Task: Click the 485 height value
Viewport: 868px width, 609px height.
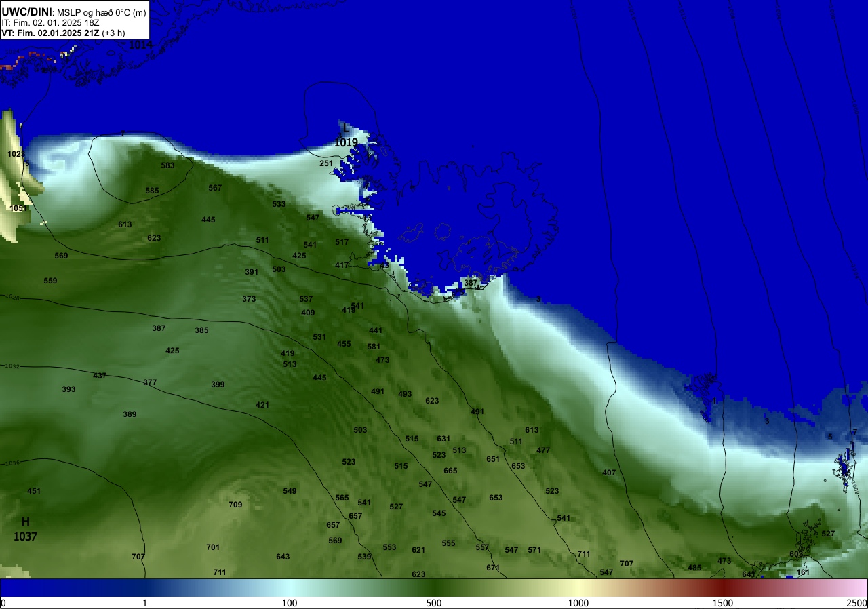Action: [x=694, y=568]
